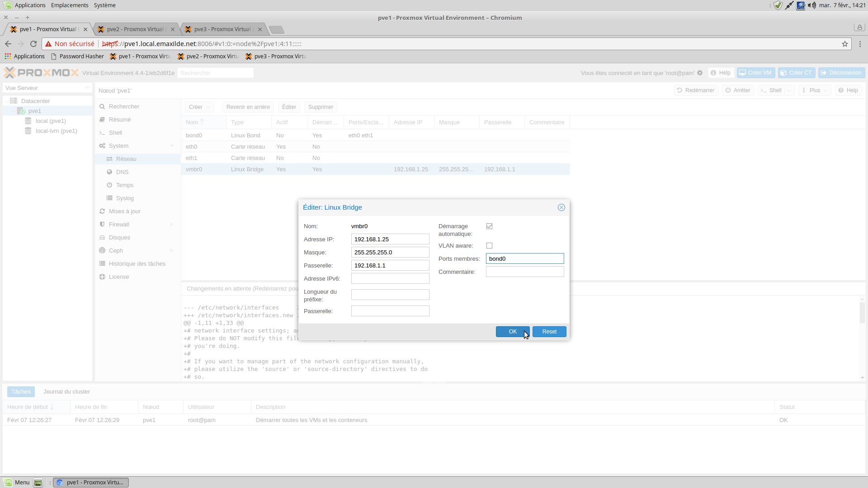Open Password Hasher bookmark
The image size is (868, 488).
[x=77, y=56]
